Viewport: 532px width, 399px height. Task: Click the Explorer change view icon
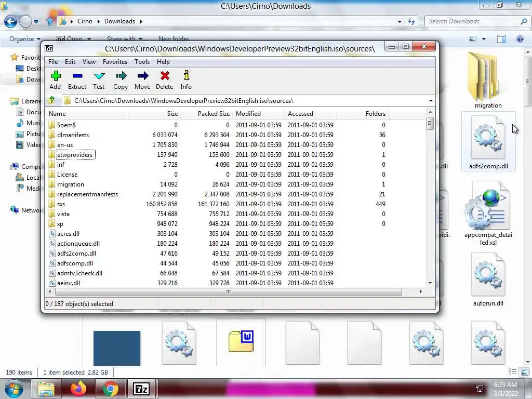click(473, 39)
